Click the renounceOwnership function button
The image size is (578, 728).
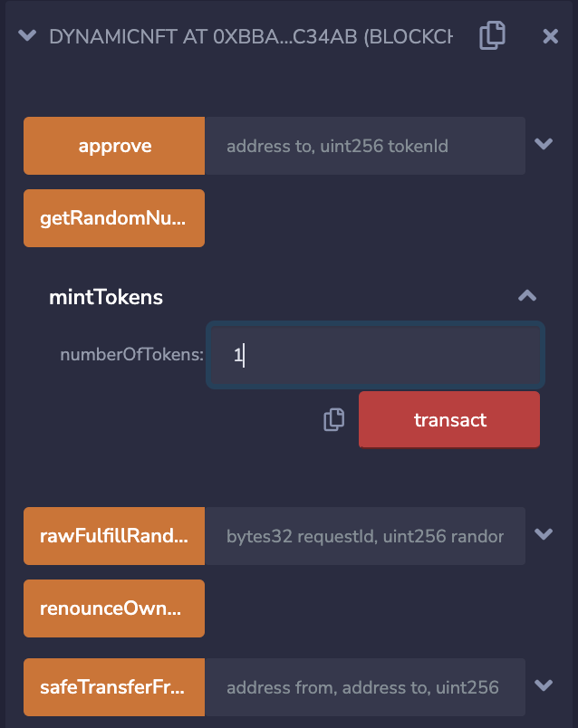114,608
